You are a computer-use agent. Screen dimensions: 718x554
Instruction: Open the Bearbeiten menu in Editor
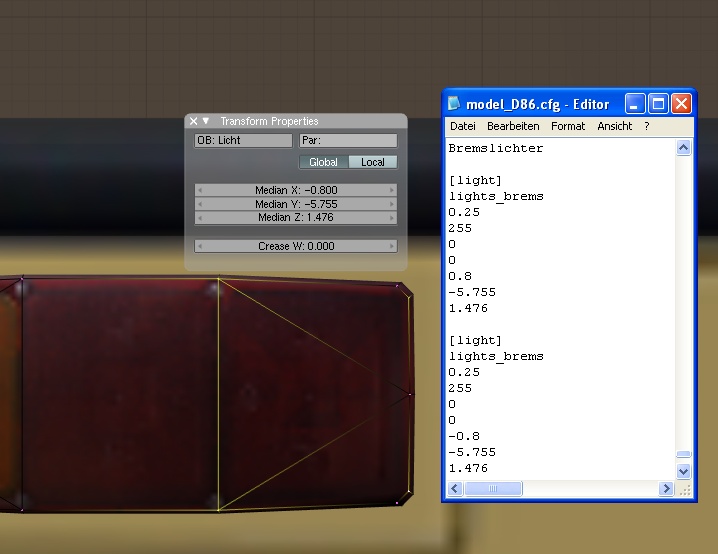coord(513,126)
